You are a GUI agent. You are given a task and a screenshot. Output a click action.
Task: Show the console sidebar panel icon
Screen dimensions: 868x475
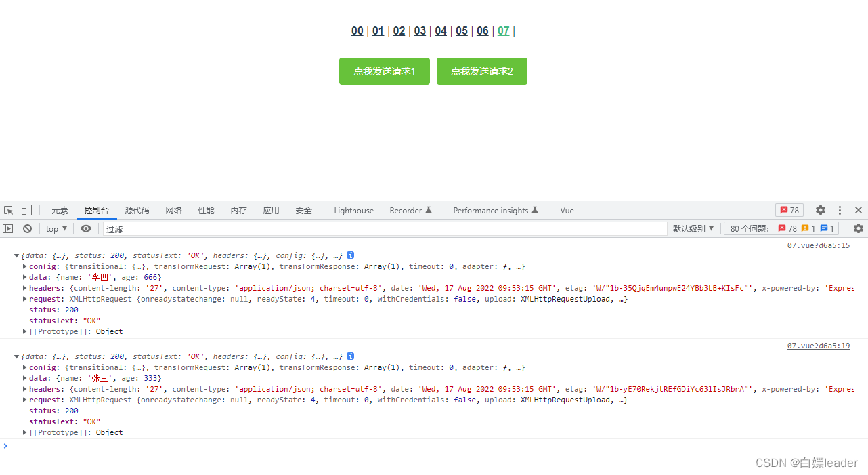click(x=9, y=229)
